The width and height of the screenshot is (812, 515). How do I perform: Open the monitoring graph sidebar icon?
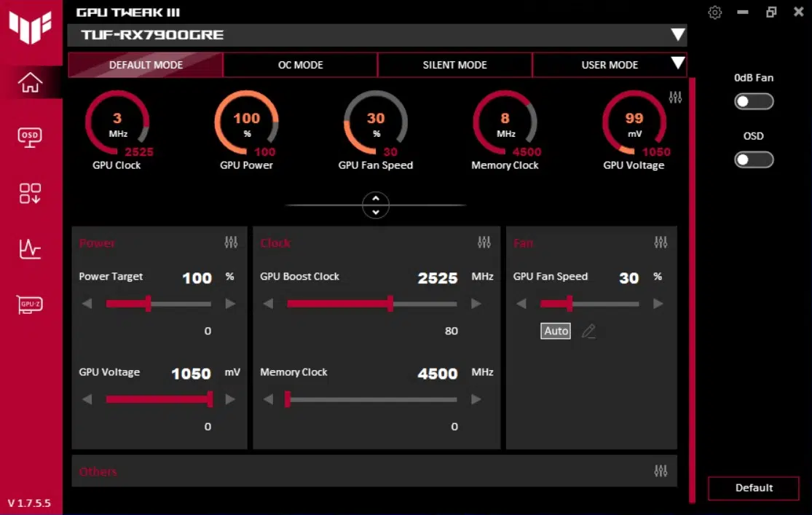pos(30,248)
